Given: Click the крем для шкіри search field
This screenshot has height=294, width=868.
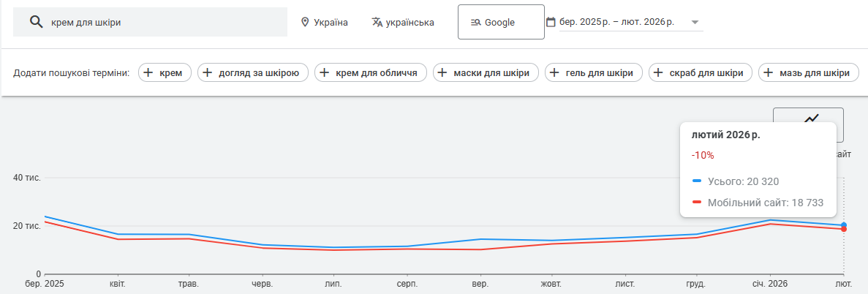Looking at the screenshot, I should coord(161,22).
